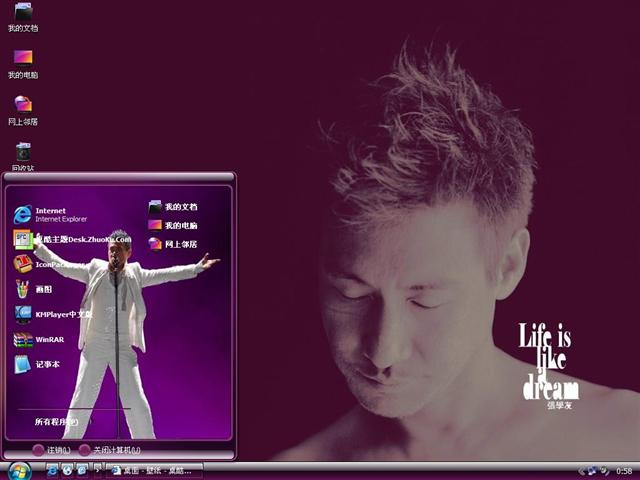Launch KMPlayer中文版 from Start menu
The height and width of the screenshot is (480, 640).
(x=53, y=314)
